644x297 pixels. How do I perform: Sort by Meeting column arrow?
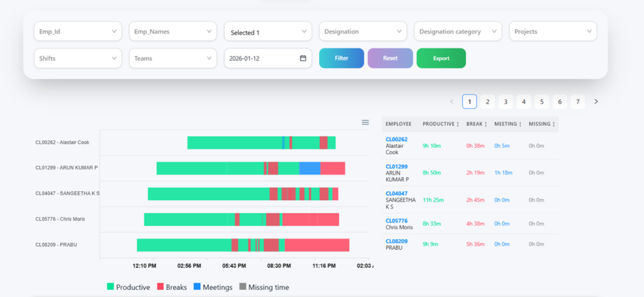(520, 124)
